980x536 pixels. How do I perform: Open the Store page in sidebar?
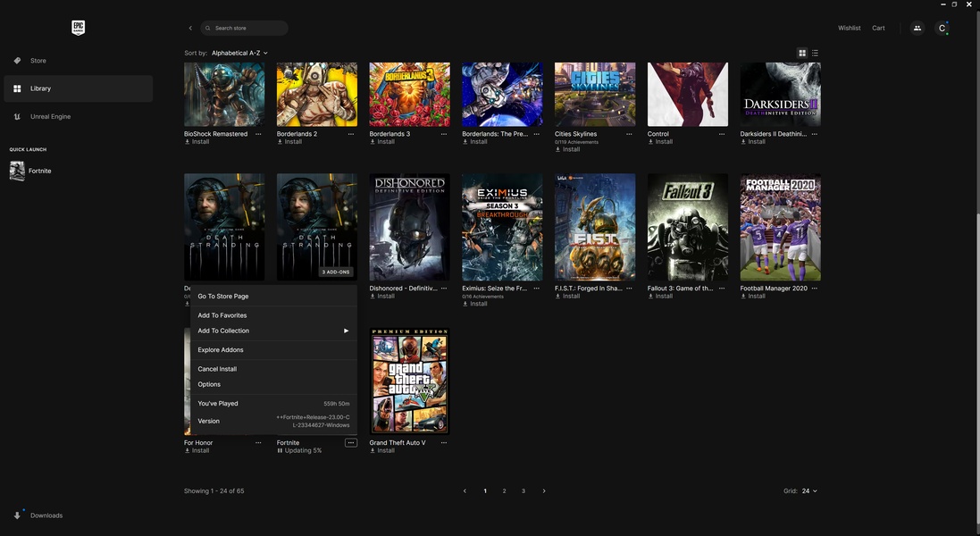coord(38,61)
